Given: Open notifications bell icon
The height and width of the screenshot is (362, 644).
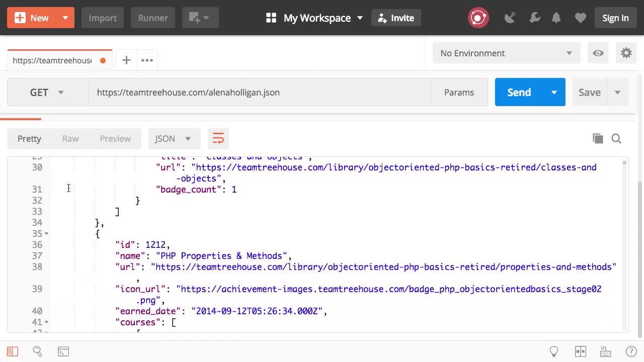Looking at the screenshot, I should click(556, 18).
